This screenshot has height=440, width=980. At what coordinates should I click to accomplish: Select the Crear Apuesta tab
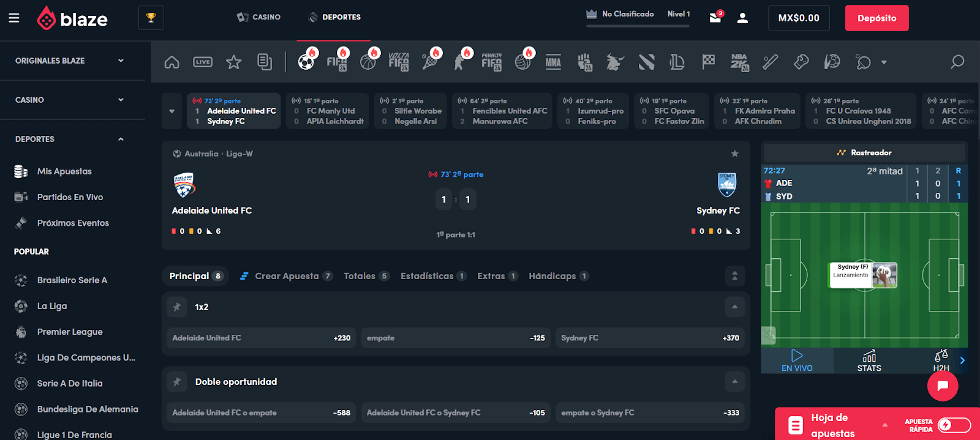point(286,276)
